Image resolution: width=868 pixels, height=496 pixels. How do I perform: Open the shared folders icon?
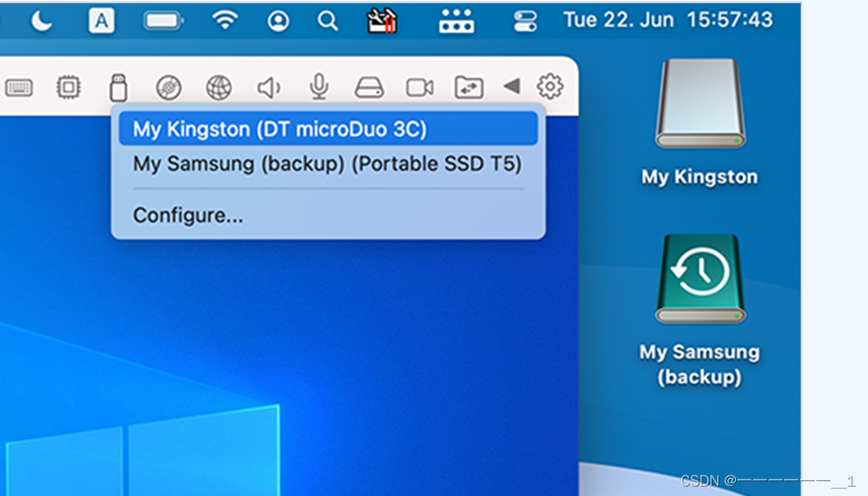pyautogui.click(x=469, y=87)
